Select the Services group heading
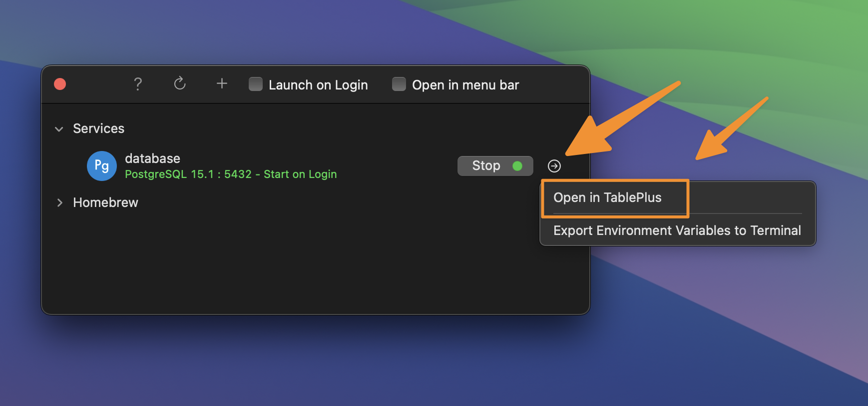This screenshot has height=406, width=868. (x=98, y=128)
